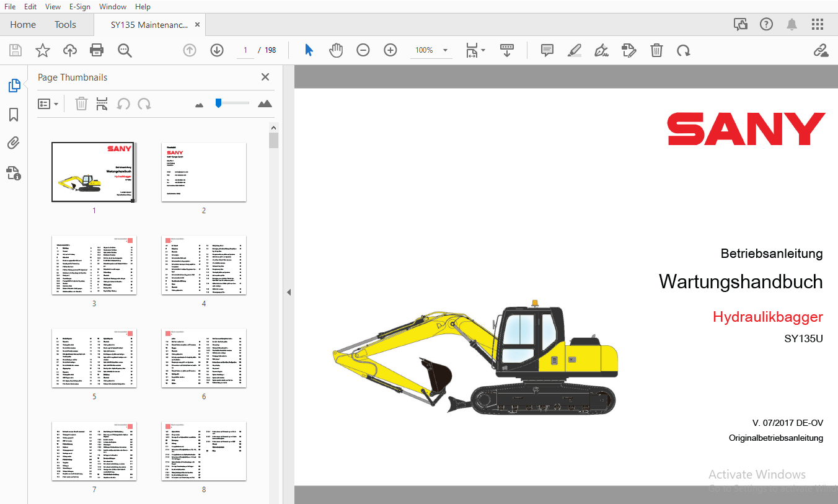
Task: Open the E-Sign menu
Action: [79, 7]
